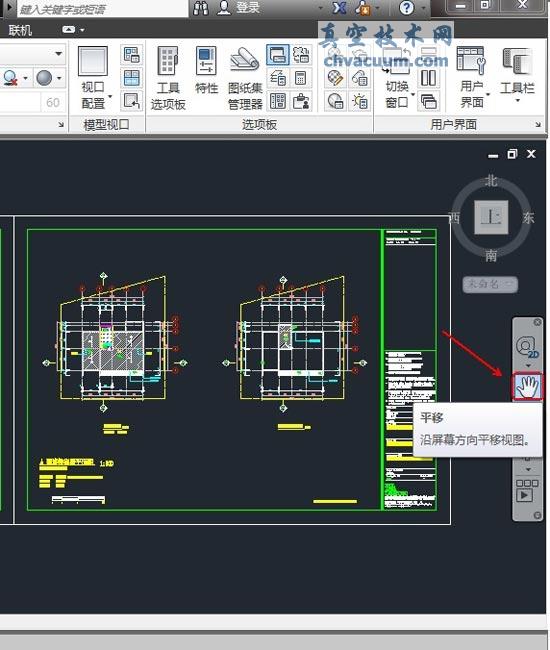Click the 用户界面 panel title

coord(453,124)
